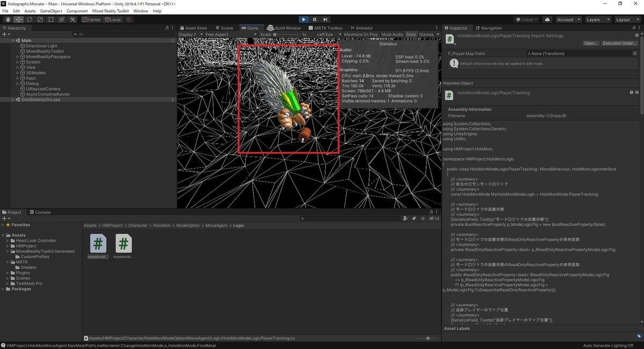Open the Hierarchy panel options menu
This screenshot has width=644, height=349.
(x=171, y=27)
